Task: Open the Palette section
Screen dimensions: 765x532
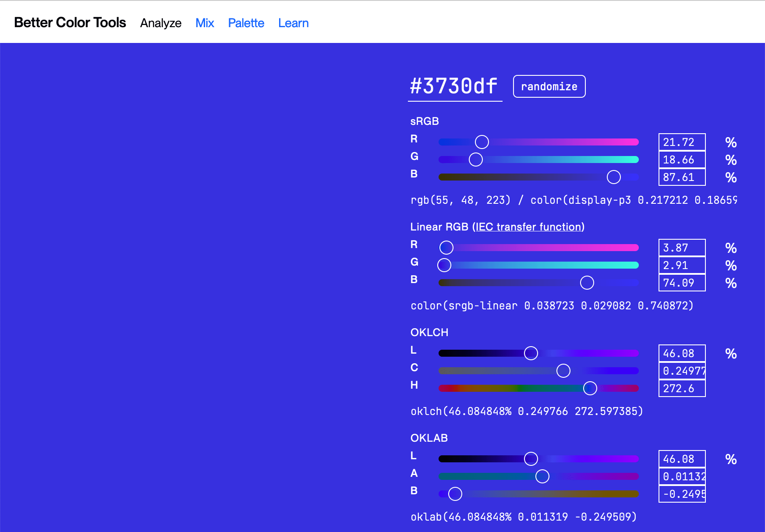Action: tap(246, 23)
